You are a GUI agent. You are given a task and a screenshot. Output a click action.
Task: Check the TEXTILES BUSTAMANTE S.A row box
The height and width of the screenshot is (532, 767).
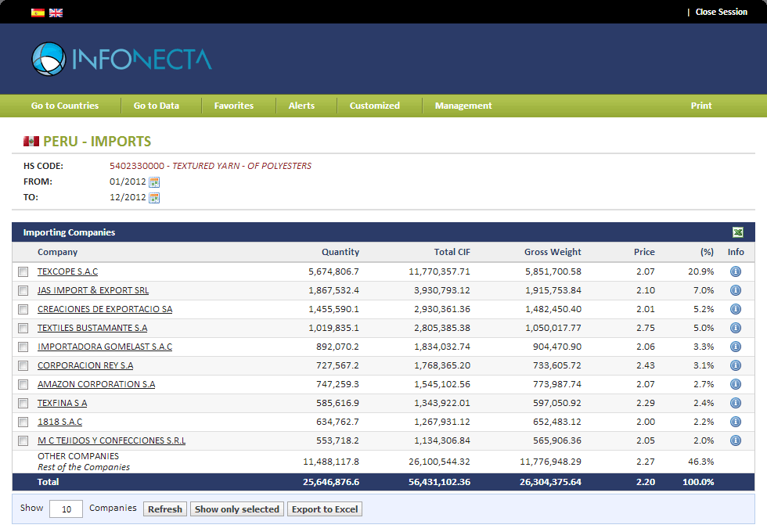tap(23, 328)
